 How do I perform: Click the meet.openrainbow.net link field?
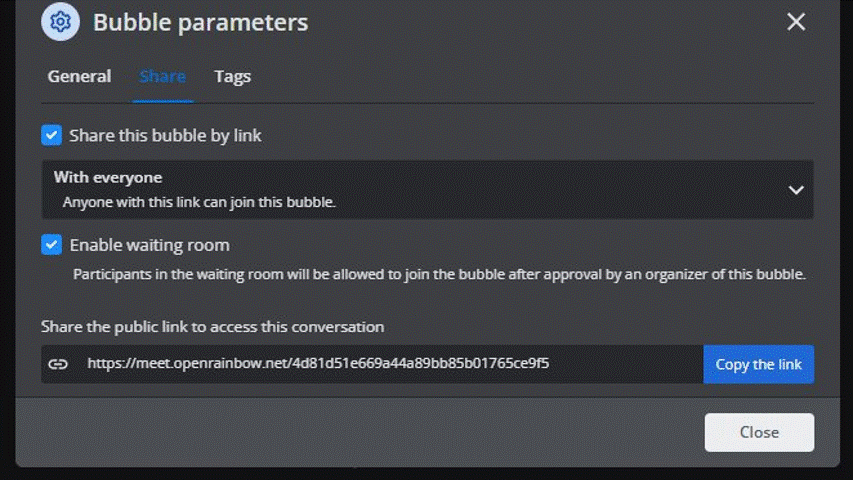click(372, 364)
